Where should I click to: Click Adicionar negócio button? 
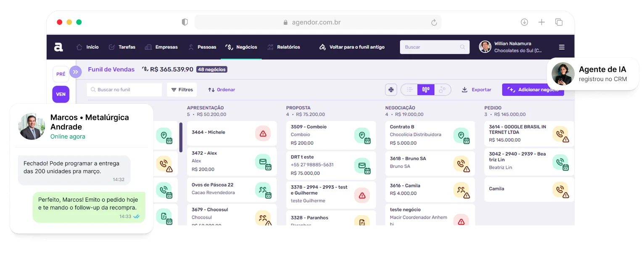[533, 89]
